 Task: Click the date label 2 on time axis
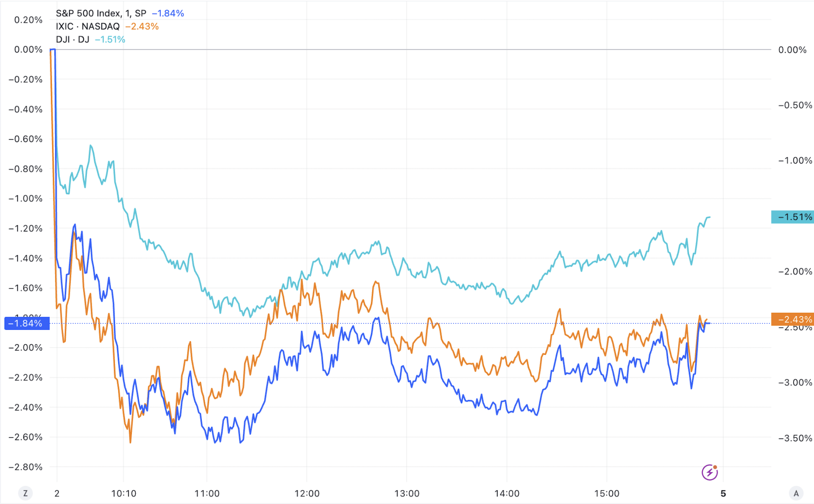point(57,493)
